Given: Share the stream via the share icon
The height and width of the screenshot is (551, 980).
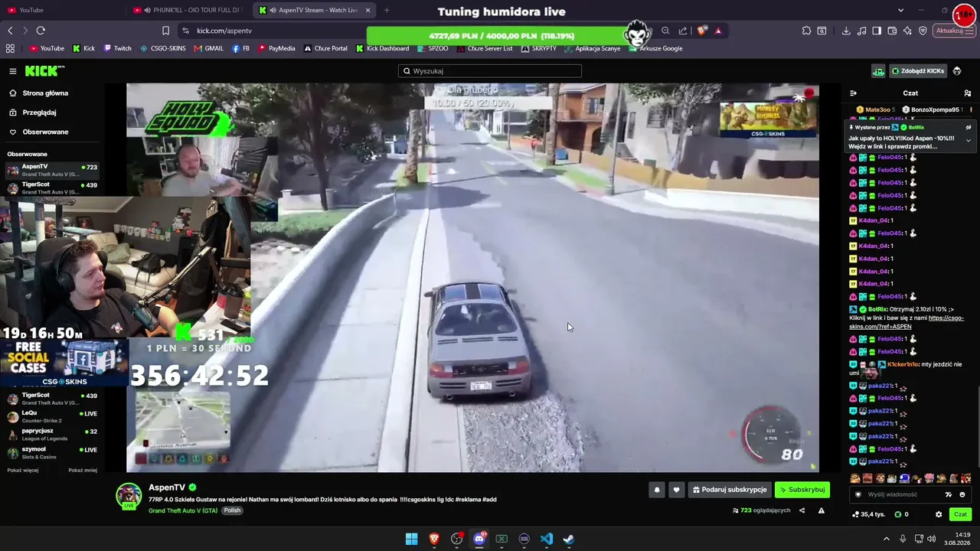Looking at the screenshot, I should point(802,510).
